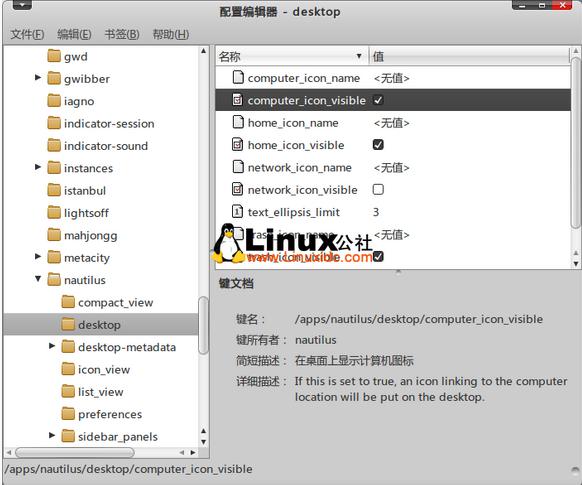Select the preferences tree item label
Image resolution: width=582 pixels, height=485 pixels.
click(110, 414)
